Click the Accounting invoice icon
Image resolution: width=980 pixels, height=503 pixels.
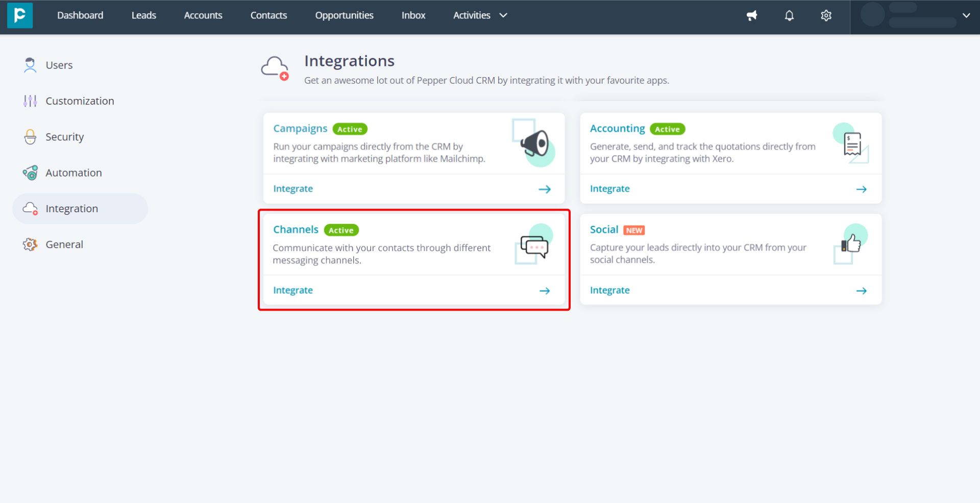[851, 143]
